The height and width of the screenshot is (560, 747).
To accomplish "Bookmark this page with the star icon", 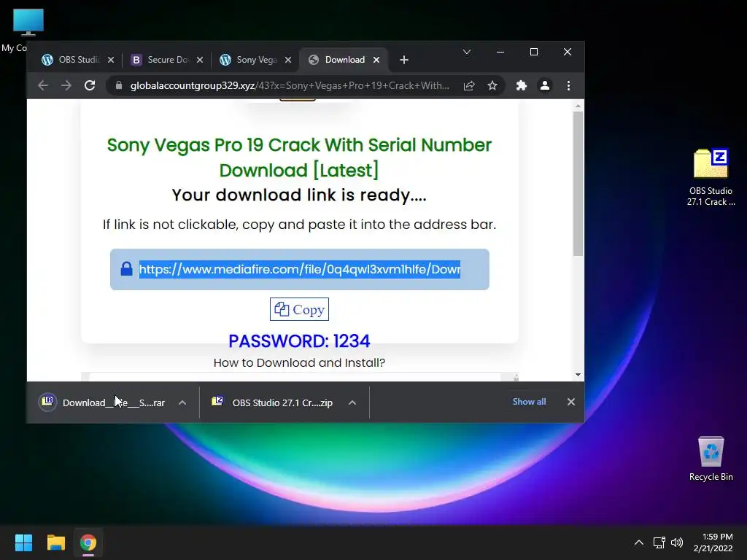I will coord(492,86).
